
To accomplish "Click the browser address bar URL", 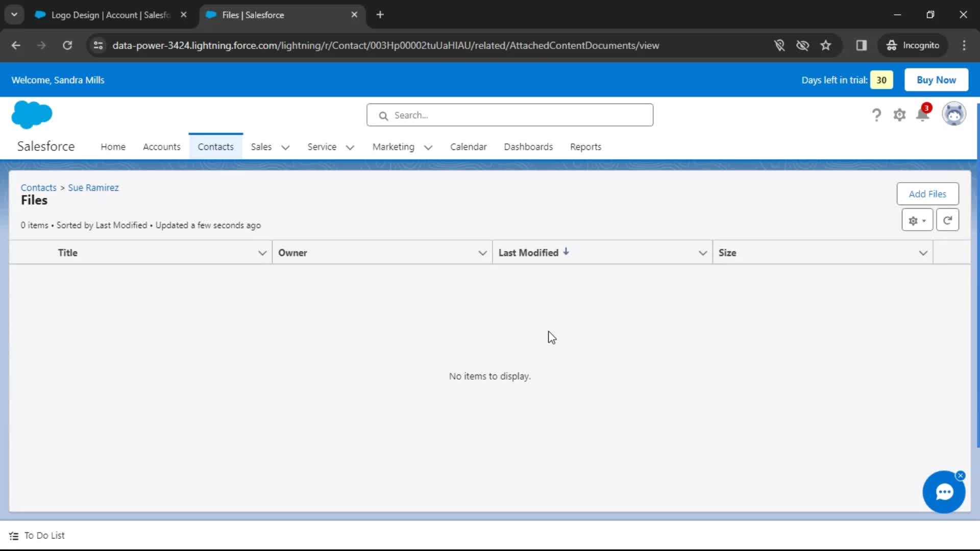I will click(x=385, y=45).
